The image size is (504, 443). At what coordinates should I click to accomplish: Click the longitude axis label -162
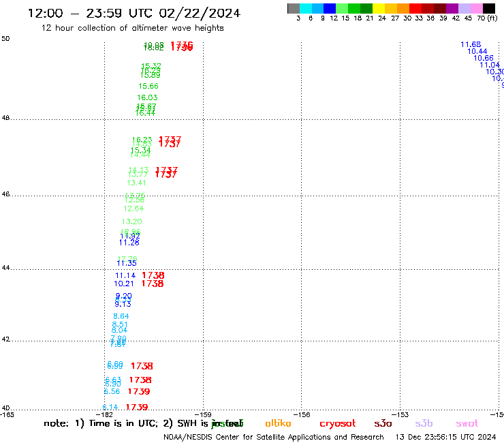click(x=104, y=415)
